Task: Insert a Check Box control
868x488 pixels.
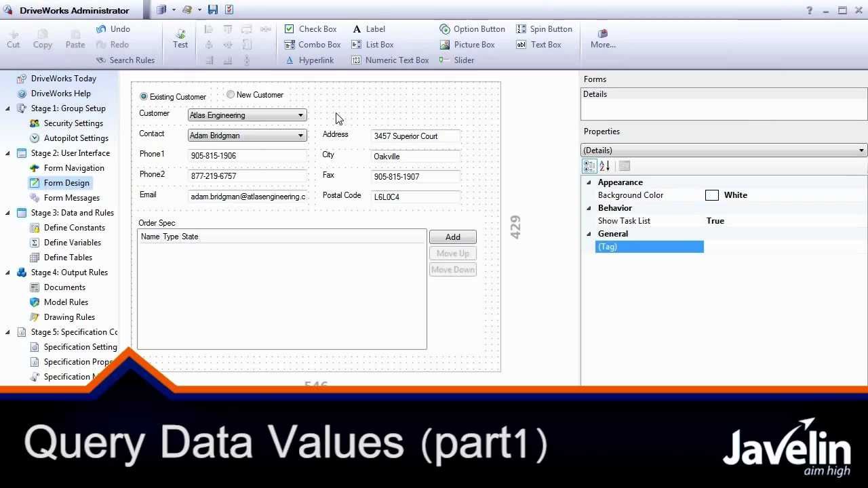Action: click(x=311, y=29)
